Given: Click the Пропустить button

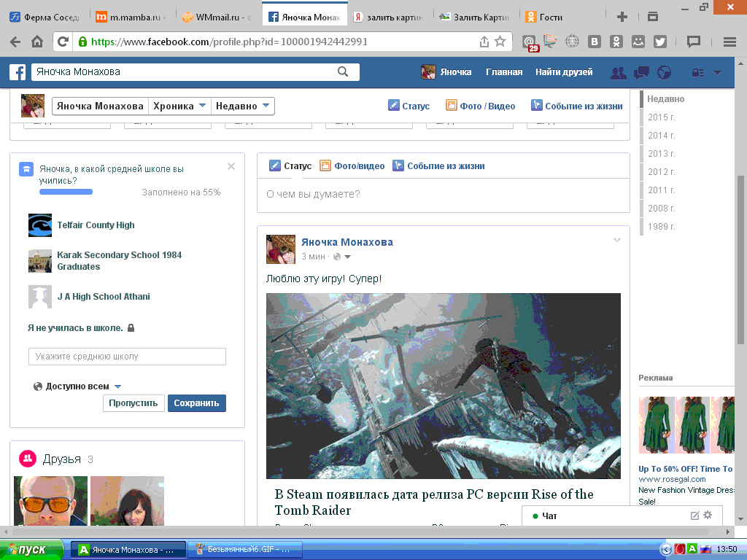Looking at the screenshot, I should tap(133, 402).
